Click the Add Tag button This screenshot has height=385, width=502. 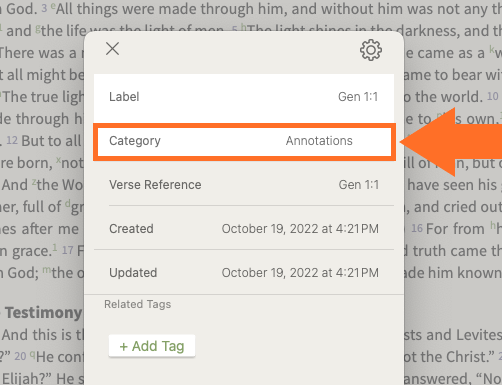point(152,346)
